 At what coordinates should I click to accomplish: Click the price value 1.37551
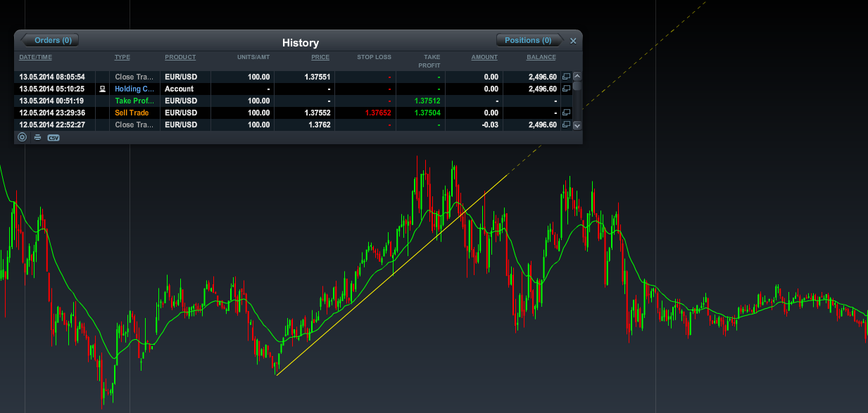click(317, 77)
